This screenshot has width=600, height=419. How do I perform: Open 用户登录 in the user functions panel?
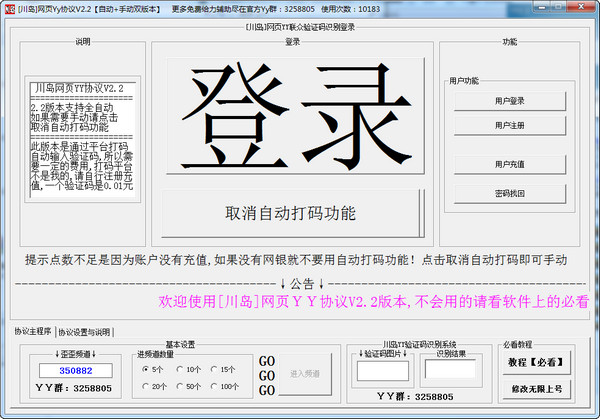[509, 101]
